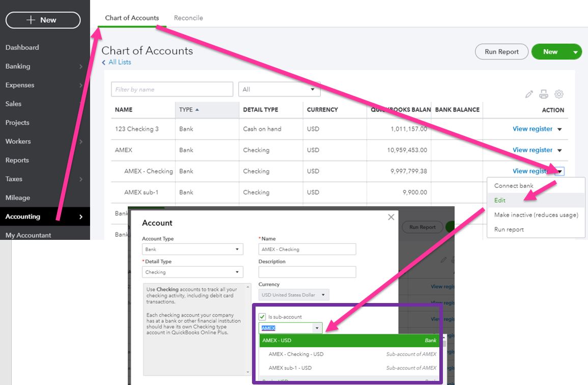
Task: Open Dashboard from the sidebar
Action: pyautogui.click(x=22, y=48)
